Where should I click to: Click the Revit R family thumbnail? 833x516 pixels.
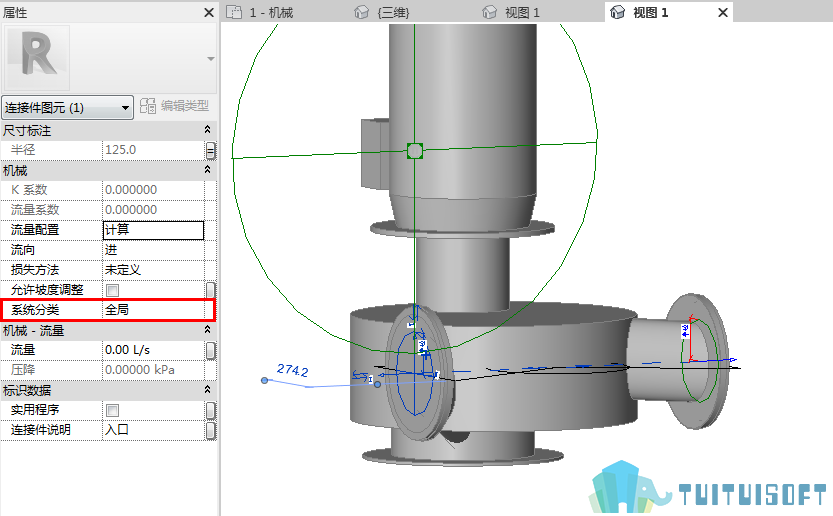(x=37, y=58)
